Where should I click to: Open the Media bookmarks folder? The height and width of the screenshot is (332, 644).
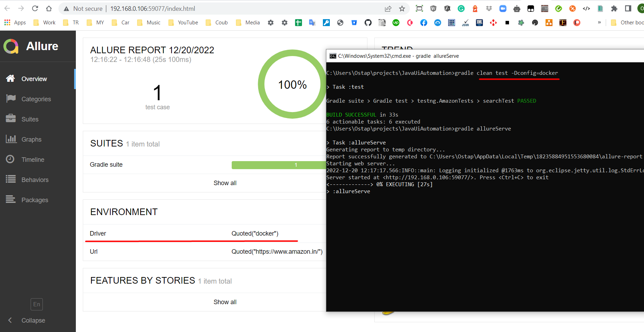(x=248, y=23)
